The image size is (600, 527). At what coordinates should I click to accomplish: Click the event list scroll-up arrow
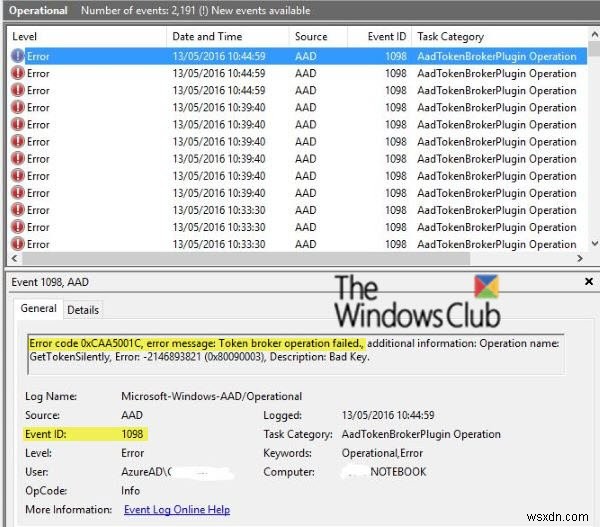coord(595,35)
